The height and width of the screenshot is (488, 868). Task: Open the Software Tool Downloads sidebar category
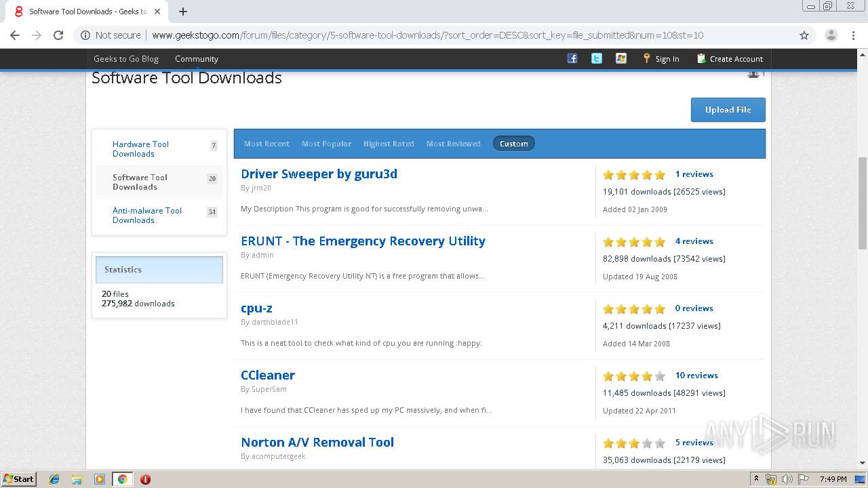pyautogui.click(x=140, y=182)
